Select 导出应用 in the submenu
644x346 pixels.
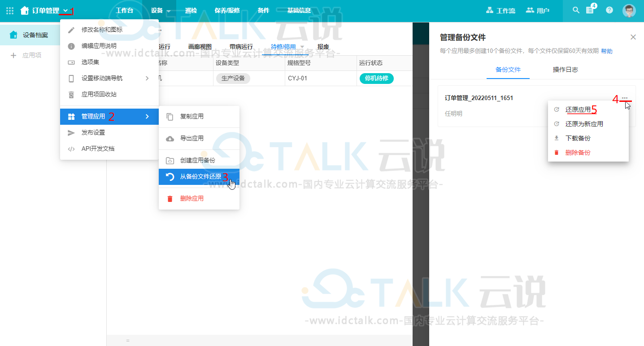coord(199,138)
